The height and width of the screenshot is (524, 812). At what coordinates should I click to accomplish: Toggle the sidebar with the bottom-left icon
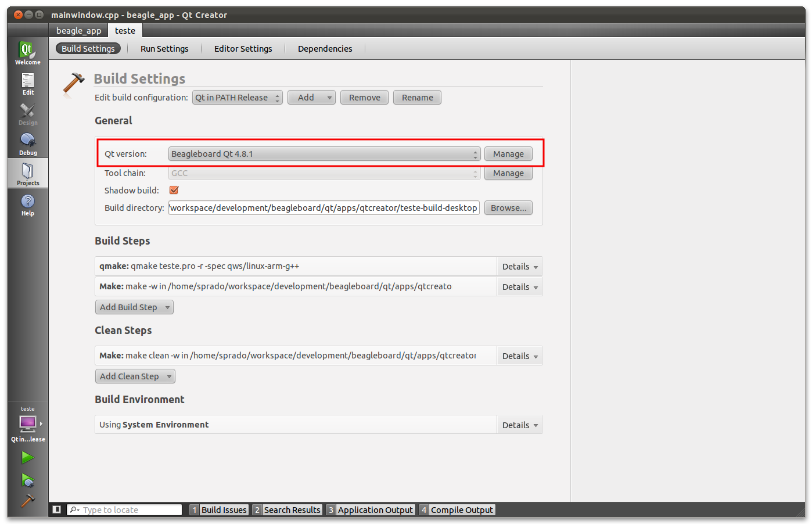(57, 509)
